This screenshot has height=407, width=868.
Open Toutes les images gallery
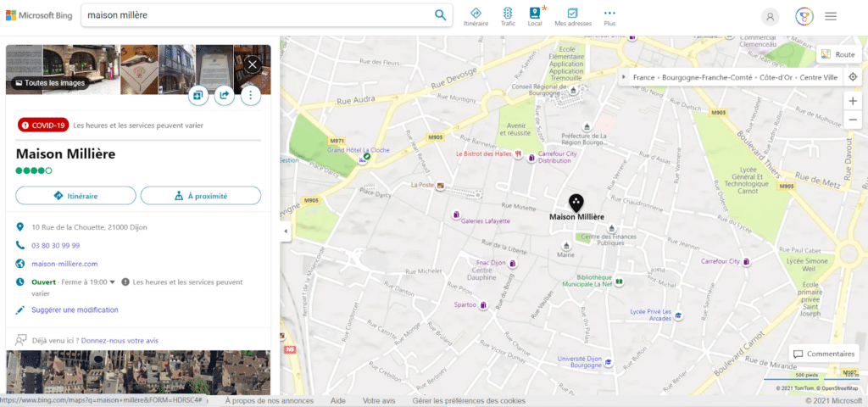[50, 83]
